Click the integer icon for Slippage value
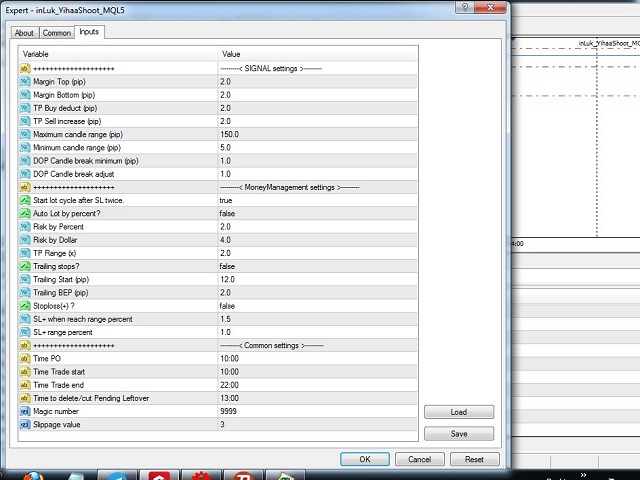 25,424
